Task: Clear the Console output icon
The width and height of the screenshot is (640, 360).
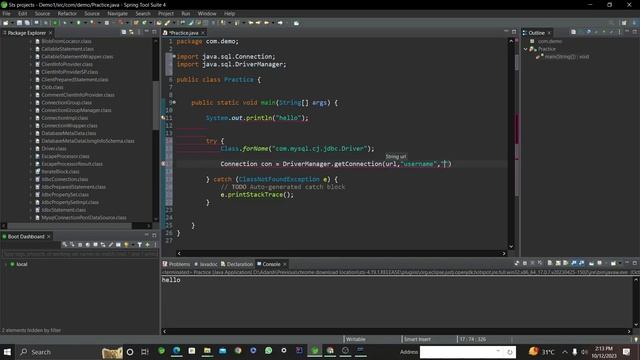Action: (x=549, y=263)
